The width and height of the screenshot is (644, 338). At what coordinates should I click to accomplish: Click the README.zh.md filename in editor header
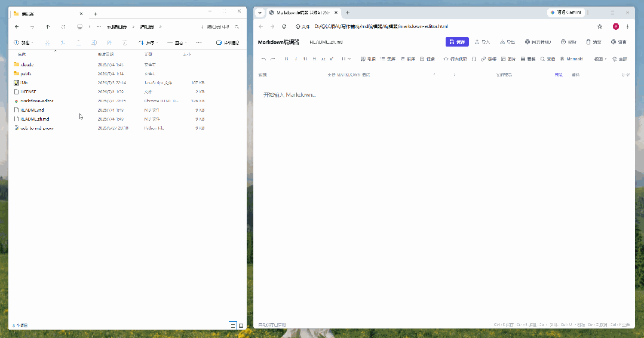click(x=326, y=42)
